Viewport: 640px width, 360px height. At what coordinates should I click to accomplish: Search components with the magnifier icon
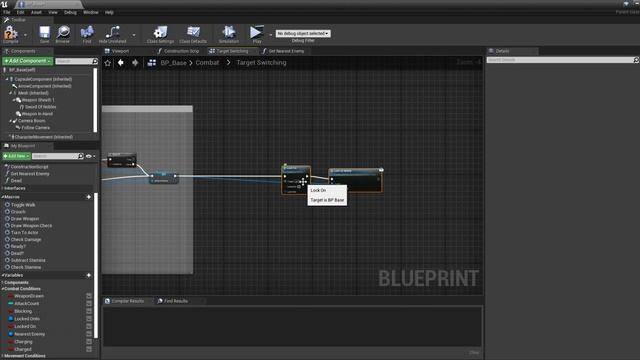tap(95, 61)
